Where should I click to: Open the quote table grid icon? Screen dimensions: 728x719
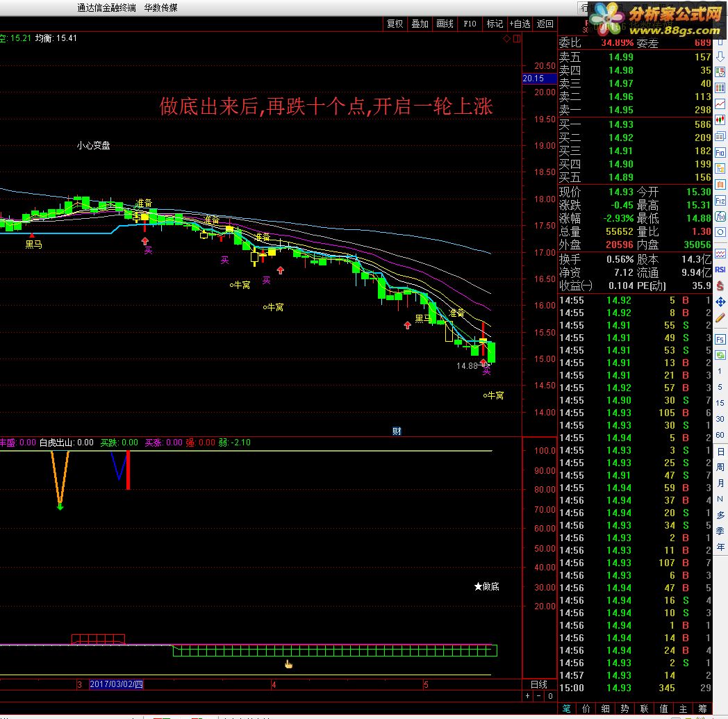coord(720,88)
